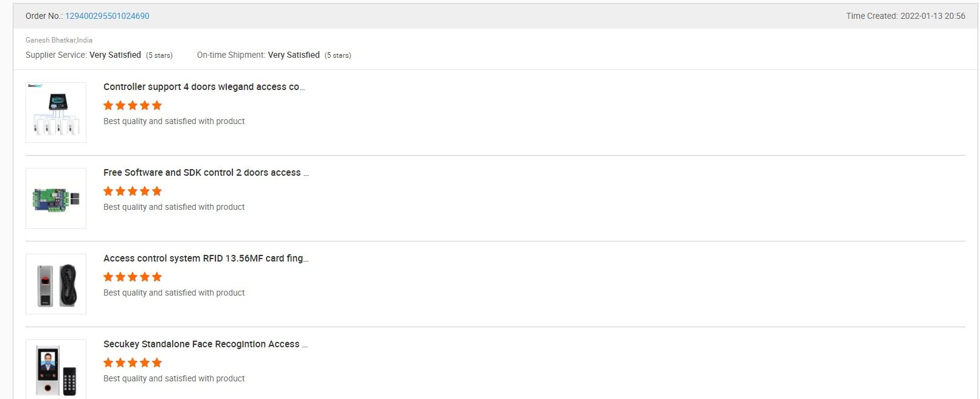Click the Supplier Service 'Very Satisfied' rating text
The width and height of the screenshot is (980, 399).
(115, 55)
